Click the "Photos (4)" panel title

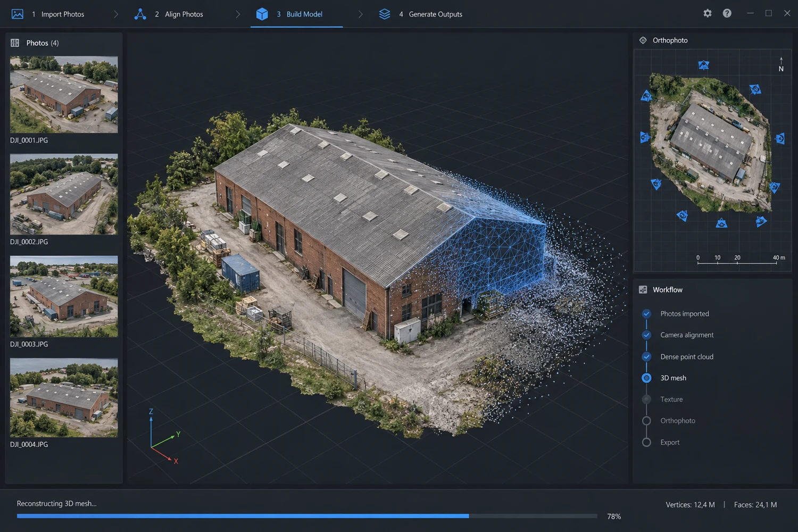pyautogui.click(x=43, y=43)
